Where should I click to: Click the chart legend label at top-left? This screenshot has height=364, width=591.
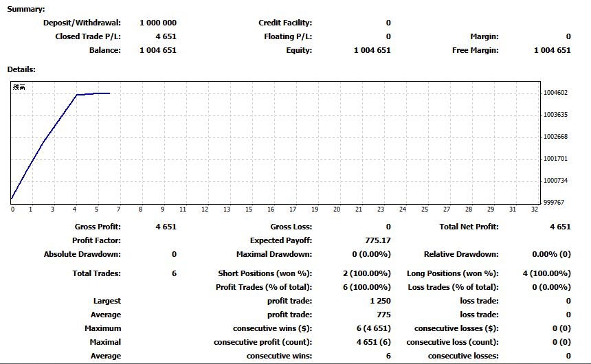tap(19, 87)
